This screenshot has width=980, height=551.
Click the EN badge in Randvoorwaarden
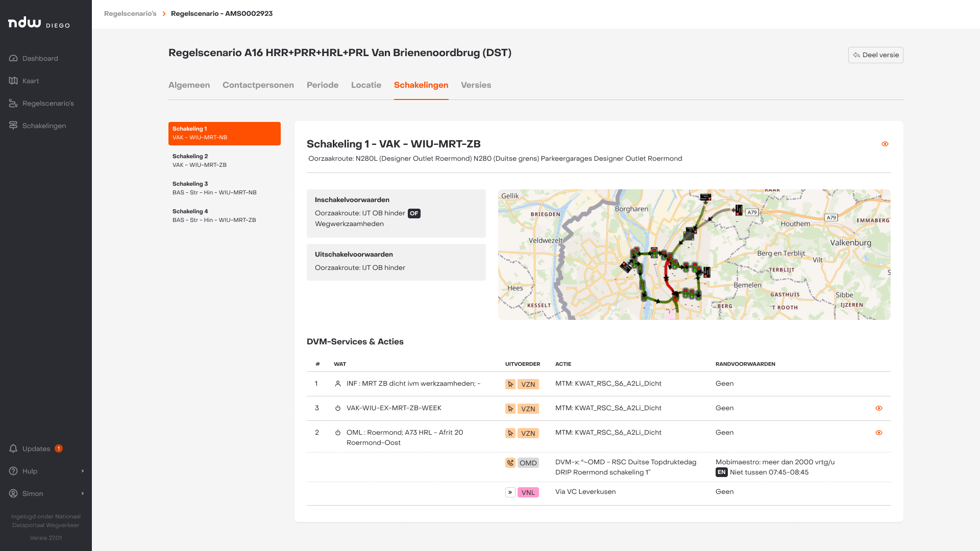[722, 472]
